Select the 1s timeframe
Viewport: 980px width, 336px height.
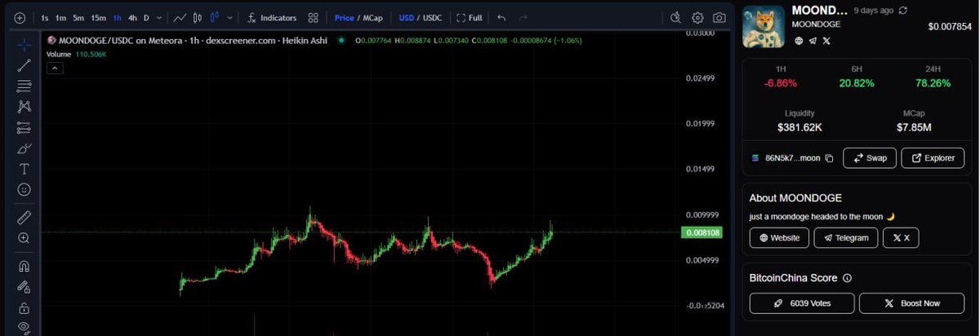45,17
